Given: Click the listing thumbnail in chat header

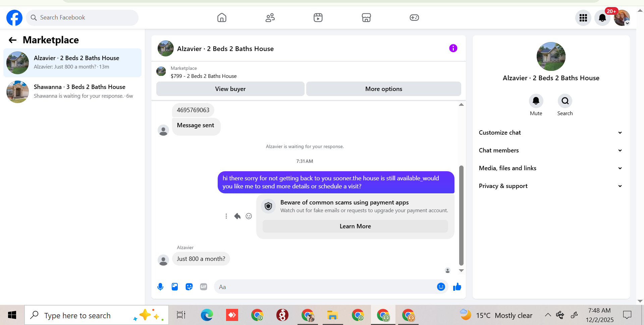Looking at the screenshot, I should point(166,48).
